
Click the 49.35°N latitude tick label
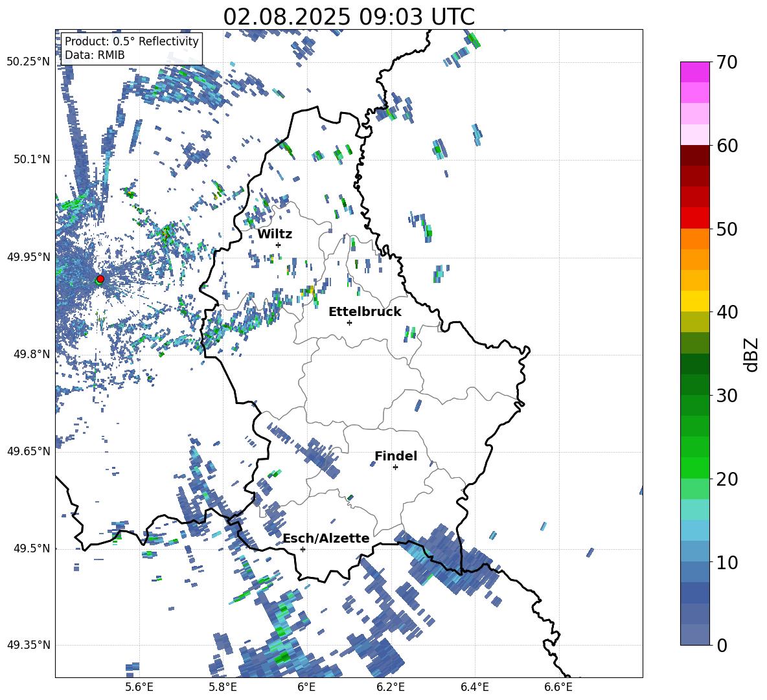coord(29,645)
